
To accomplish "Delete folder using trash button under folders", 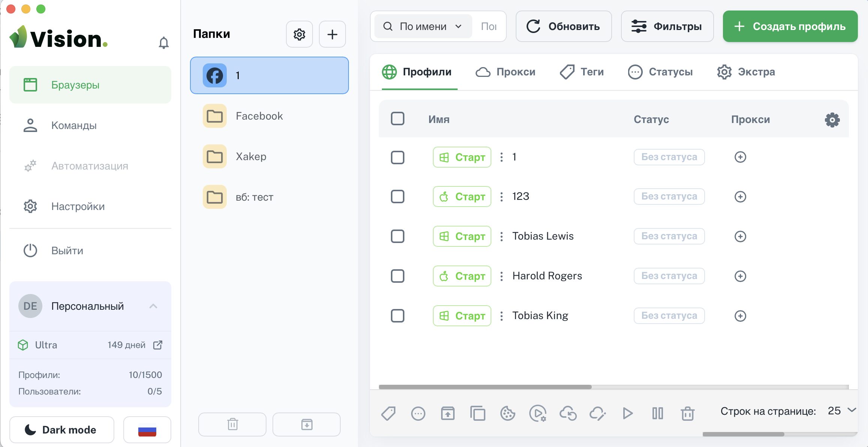I will pyautogui.click(x=232, y=424).
